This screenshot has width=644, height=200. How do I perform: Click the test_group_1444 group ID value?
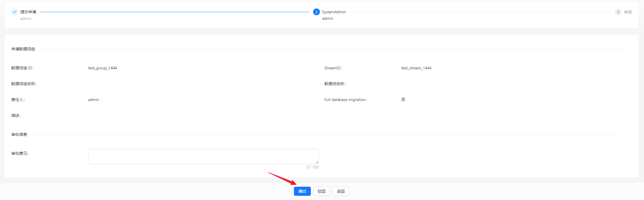click(102, 68)
